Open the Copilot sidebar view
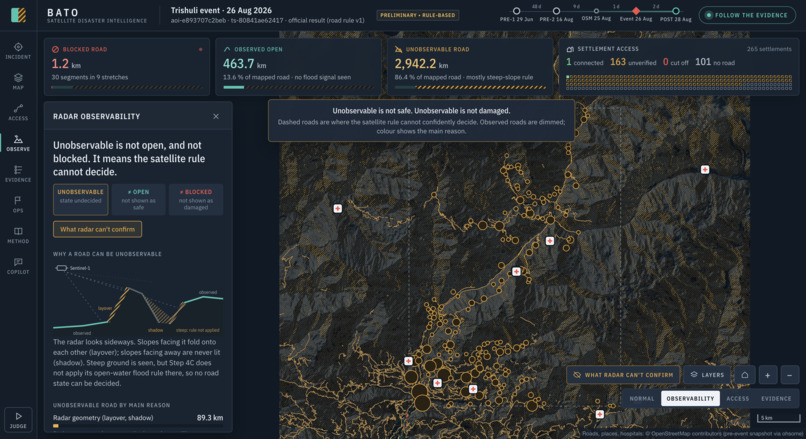 pos(18,266)
